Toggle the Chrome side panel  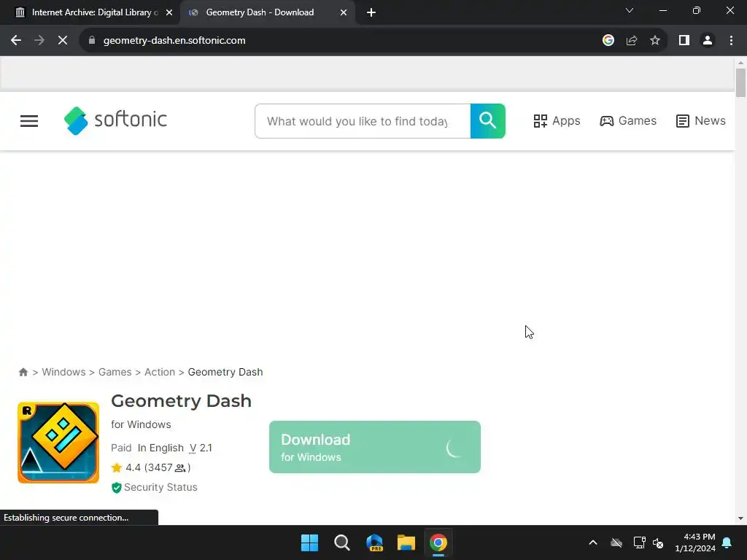click(684, 41)
